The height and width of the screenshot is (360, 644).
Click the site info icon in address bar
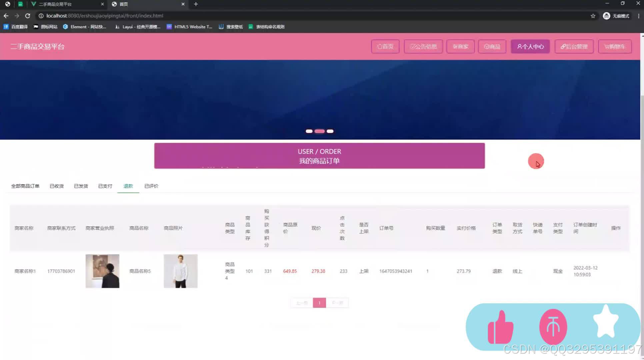click(41, 16)
